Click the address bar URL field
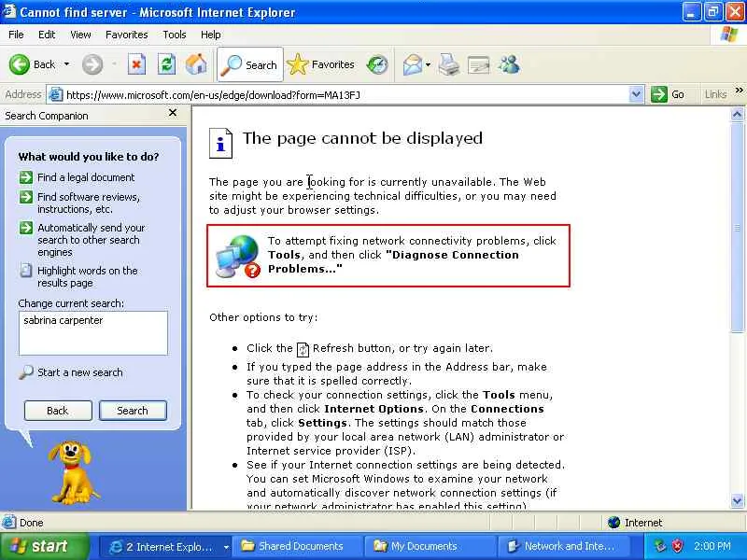747x560 pixels. coord(345,95)
